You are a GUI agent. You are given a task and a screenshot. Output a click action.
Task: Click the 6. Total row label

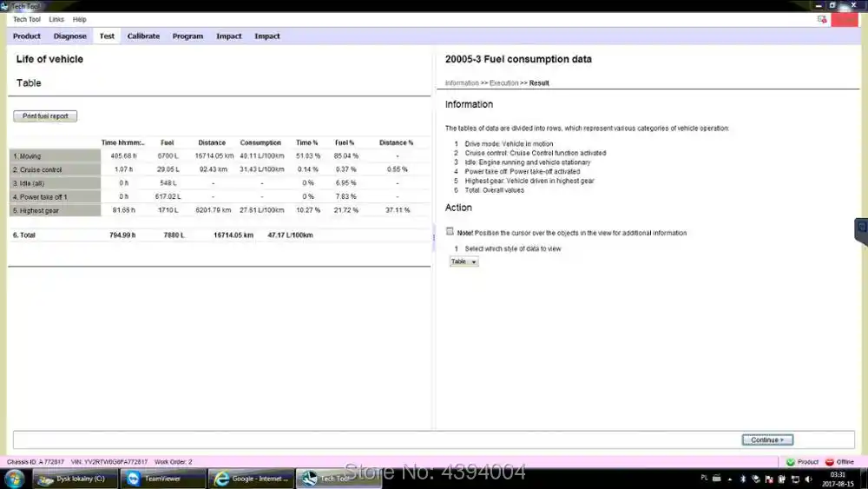point(23,235)
